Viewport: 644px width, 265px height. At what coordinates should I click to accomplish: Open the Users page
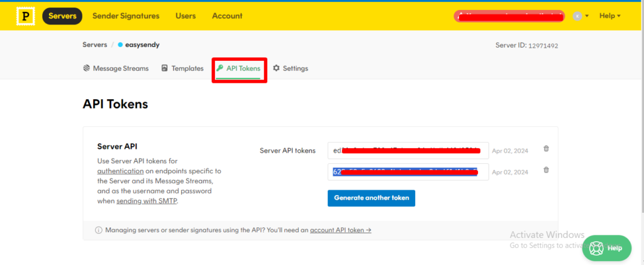click(x=186, y=16)
